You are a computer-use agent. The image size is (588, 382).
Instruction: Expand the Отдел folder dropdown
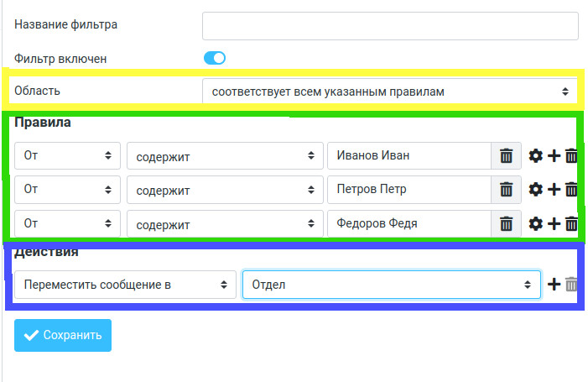391,285
